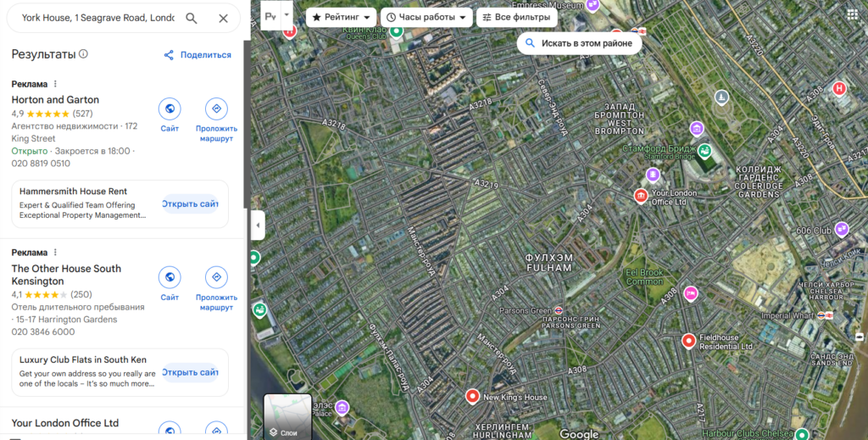The image size is (868, 440).
Task: Click Поделиться share link
Action: (198, 55)
